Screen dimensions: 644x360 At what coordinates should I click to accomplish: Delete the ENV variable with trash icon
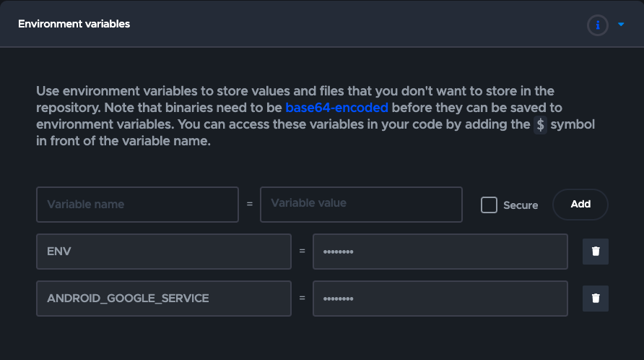tap(596, 252)
